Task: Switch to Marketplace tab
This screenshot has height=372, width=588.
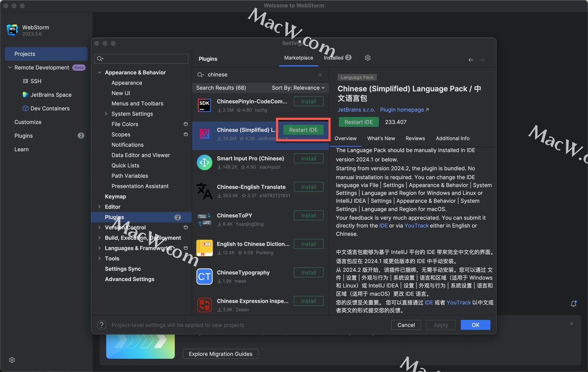Action: (299, 58)
